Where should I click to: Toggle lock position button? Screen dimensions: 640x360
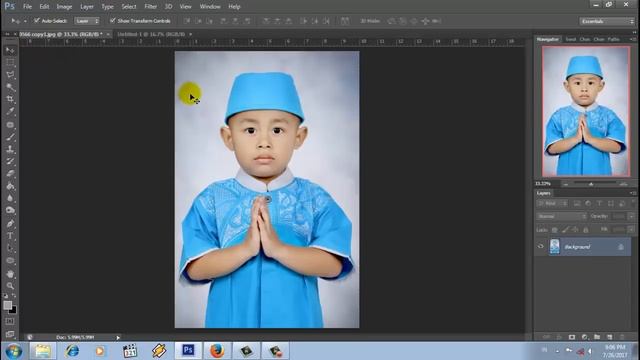[x=575, y=230]
